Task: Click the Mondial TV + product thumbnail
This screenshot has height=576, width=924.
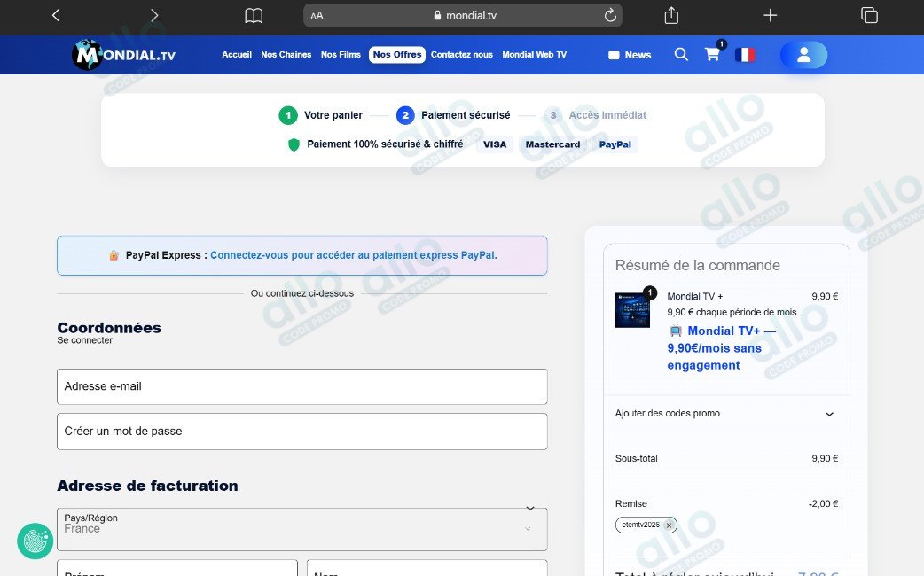Action: click(632, 310)
